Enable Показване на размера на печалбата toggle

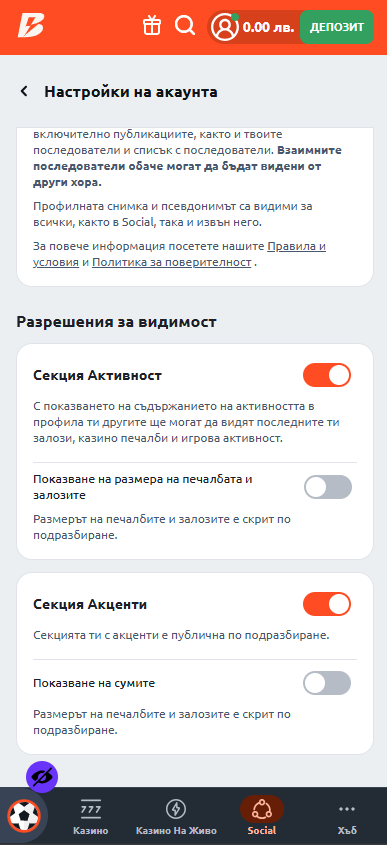click(327, 487)
